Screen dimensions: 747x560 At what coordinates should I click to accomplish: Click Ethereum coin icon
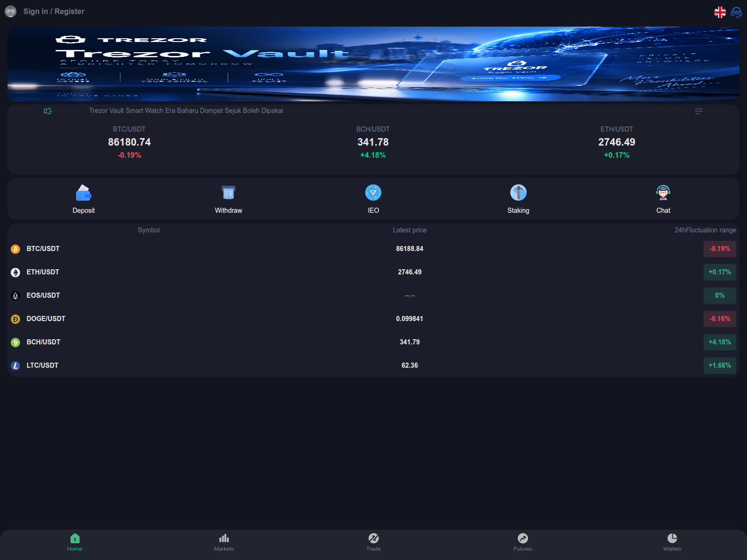(x=15, y=273)
